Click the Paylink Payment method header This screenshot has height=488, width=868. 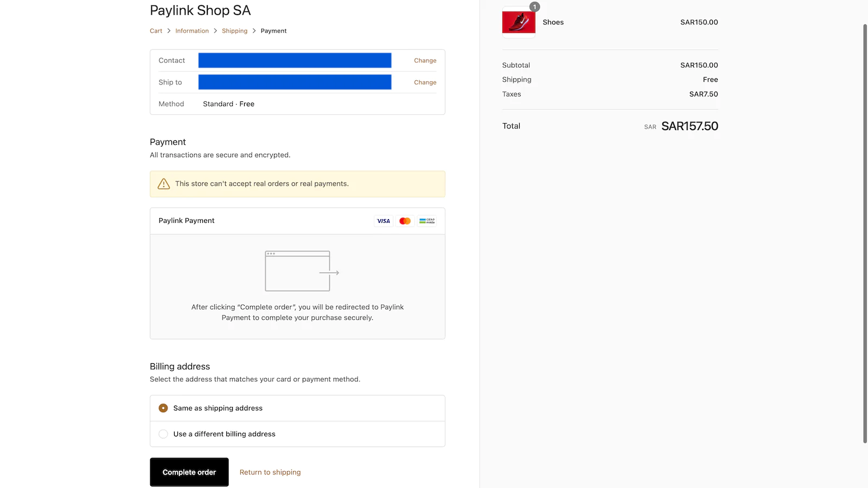[x=297, y=221]
